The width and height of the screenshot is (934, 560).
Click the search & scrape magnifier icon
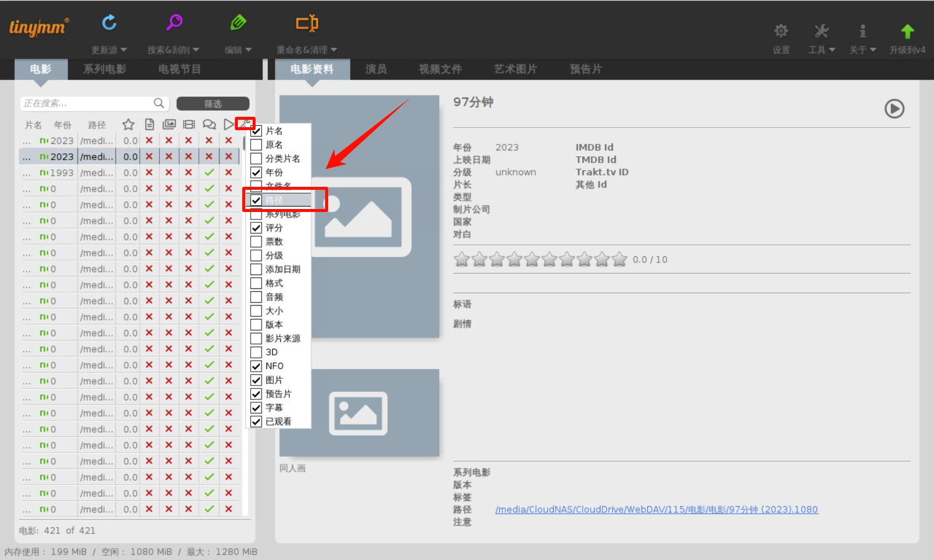[174, 23]
